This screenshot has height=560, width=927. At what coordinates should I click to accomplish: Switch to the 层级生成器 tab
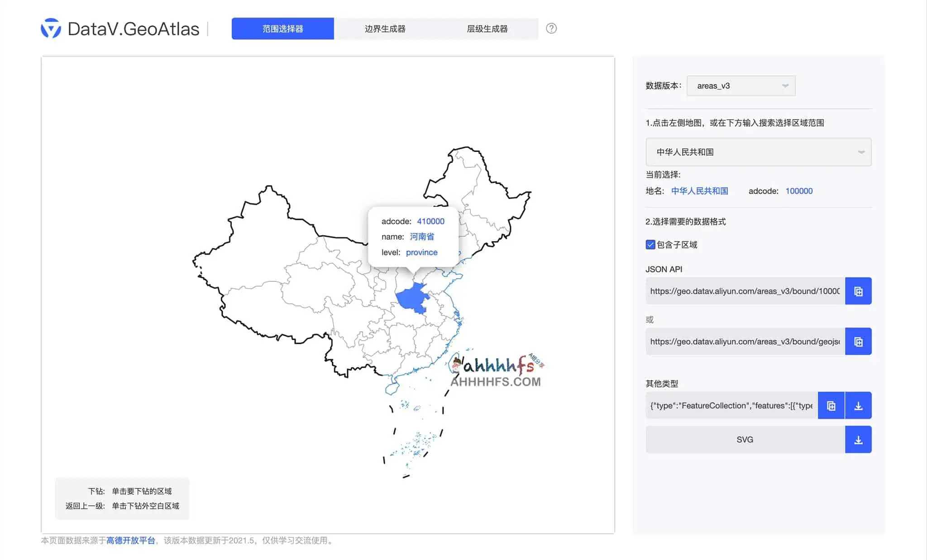(488, 28)
